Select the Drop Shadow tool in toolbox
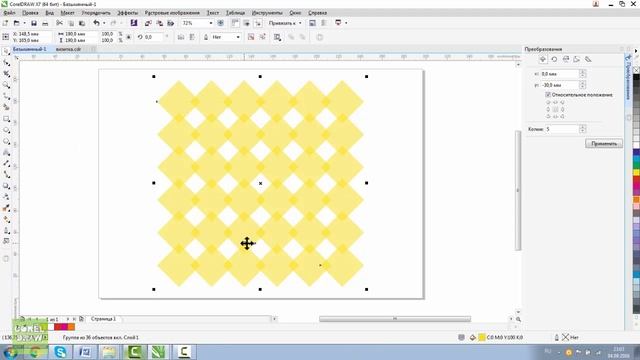 coord(6,186)
